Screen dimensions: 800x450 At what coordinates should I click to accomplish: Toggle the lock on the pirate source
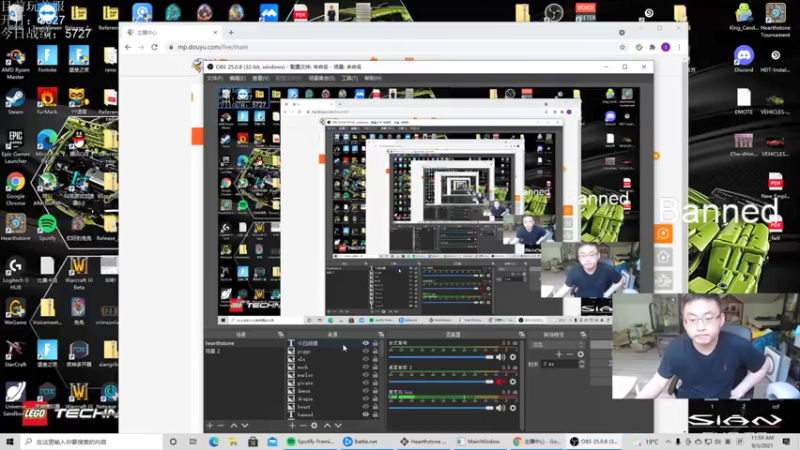(375, 383)
